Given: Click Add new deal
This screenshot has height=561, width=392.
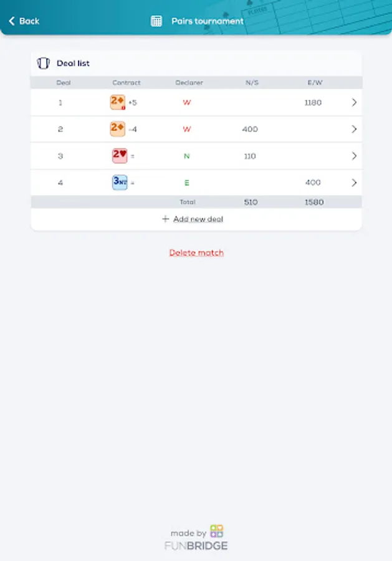Looking at the screenshot, I should click(x=196, y=219).
